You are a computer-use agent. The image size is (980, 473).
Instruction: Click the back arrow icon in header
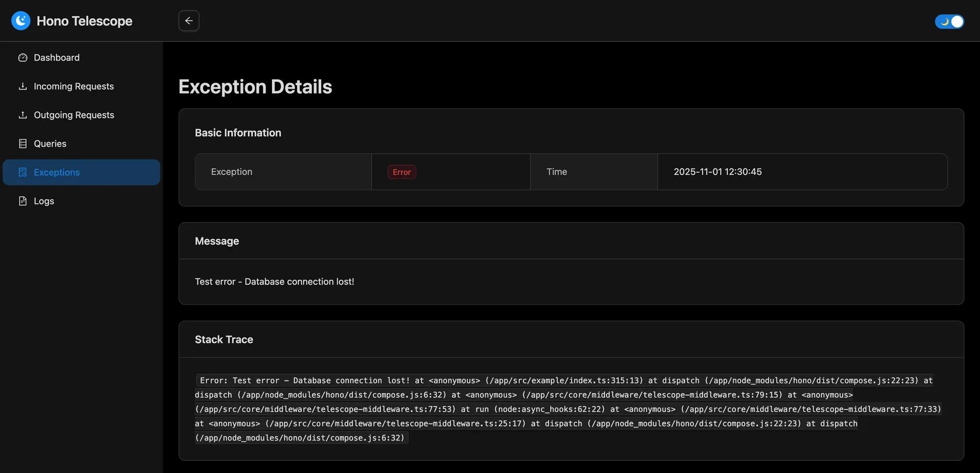coord(188,20)
